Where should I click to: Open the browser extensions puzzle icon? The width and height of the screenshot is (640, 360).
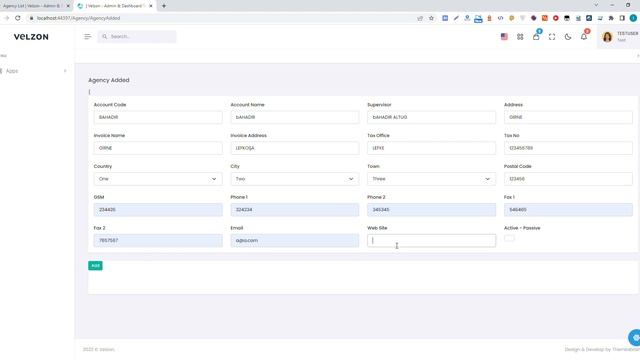(x=611, y=18)
